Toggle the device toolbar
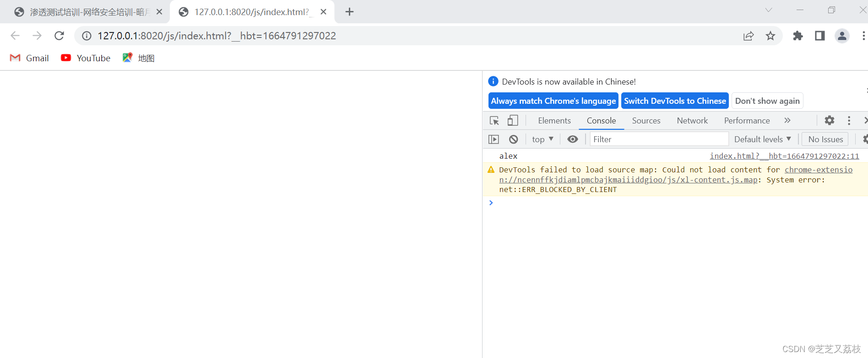 [x=513, y=121]
